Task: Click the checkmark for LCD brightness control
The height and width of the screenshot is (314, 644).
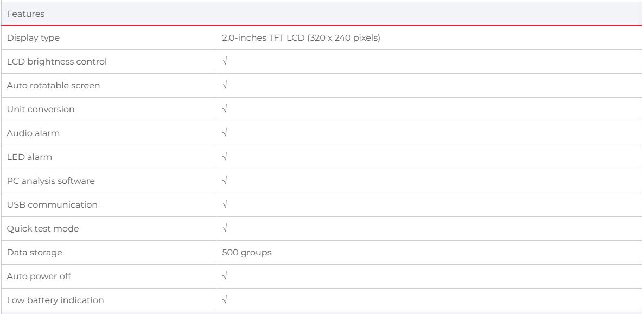Action: (225, 62)
